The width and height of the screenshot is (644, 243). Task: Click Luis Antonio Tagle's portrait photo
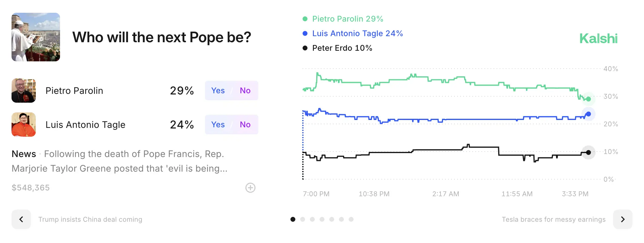pyautogui.click(x=24, y=125)
